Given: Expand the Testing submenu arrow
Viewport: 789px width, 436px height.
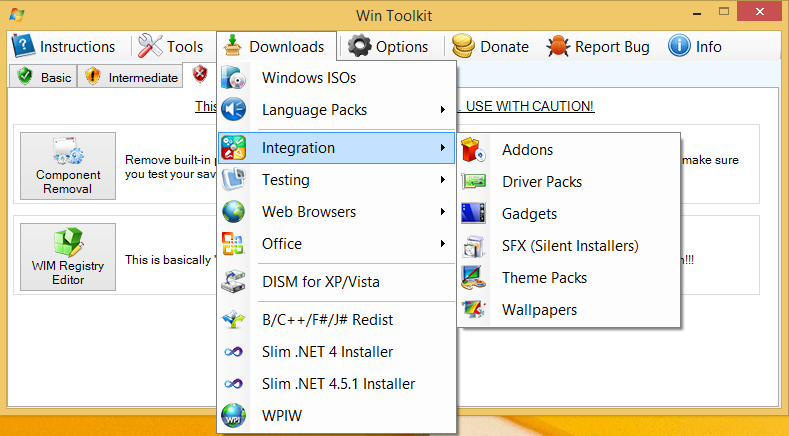Looking at the screenshot, I should pos(443,179).
